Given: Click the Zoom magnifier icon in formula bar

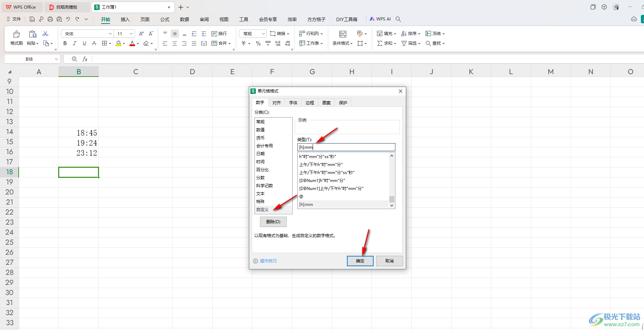Looking at the screenshot, I should (74, 59).
